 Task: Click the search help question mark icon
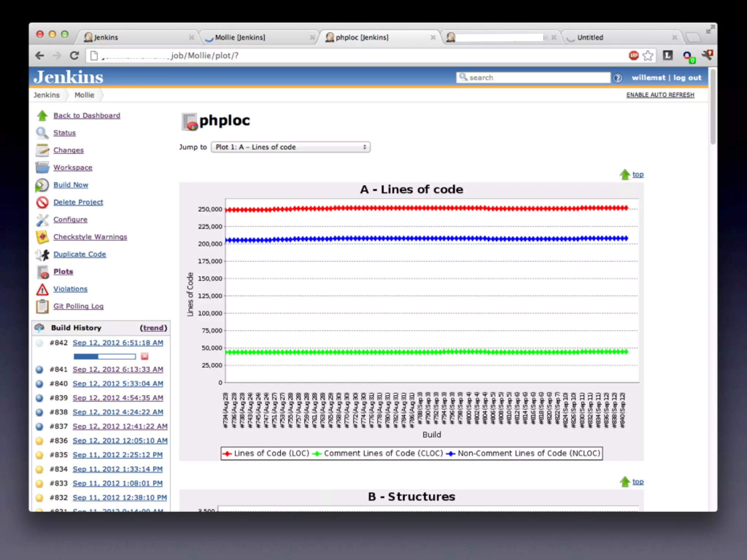(618, 78)
